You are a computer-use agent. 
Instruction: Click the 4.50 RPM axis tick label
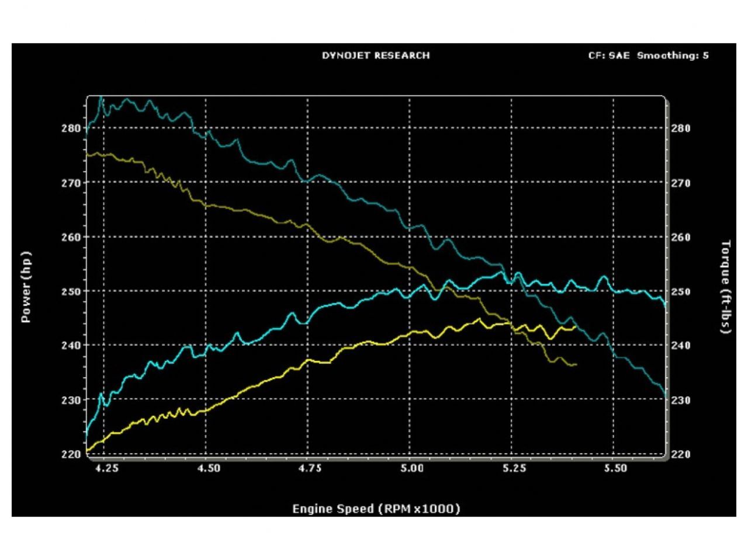coord(209,468)
